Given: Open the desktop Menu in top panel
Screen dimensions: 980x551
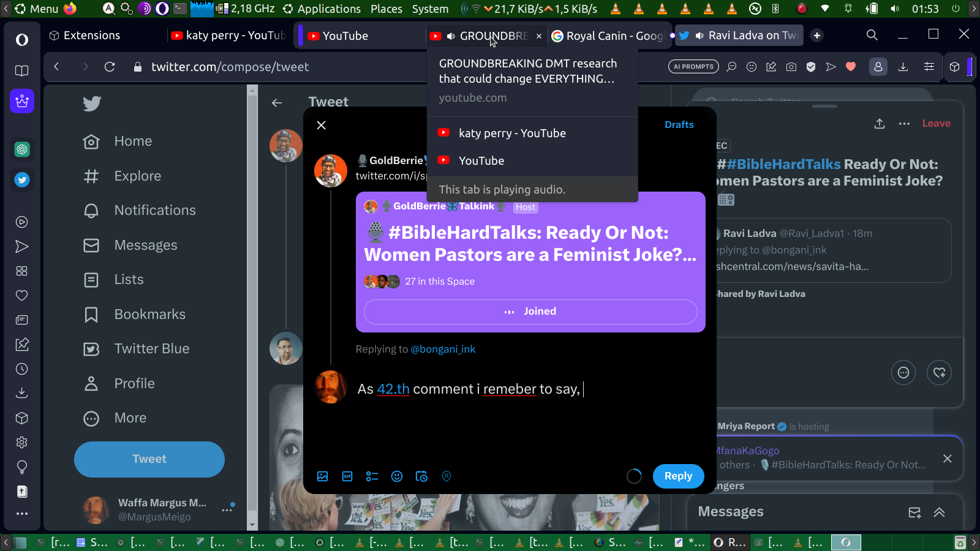Looking at the screenshot, I should (37, 9).
